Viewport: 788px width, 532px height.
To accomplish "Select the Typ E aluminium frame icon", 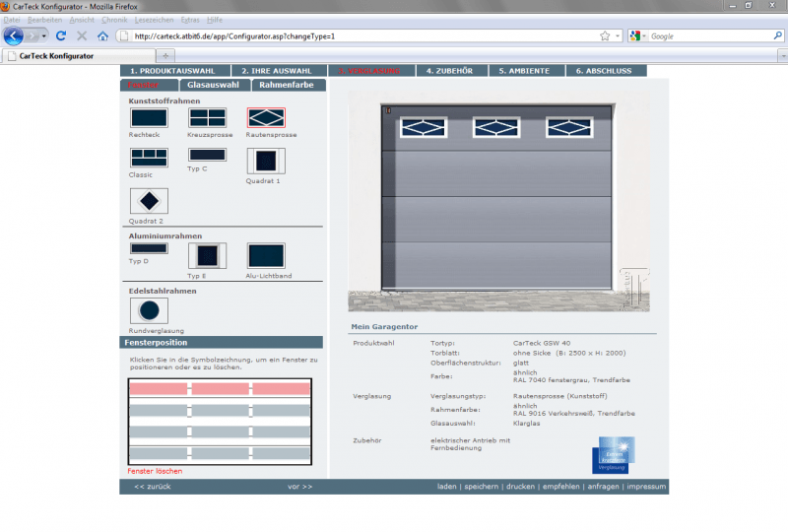I will pos(207,255).
